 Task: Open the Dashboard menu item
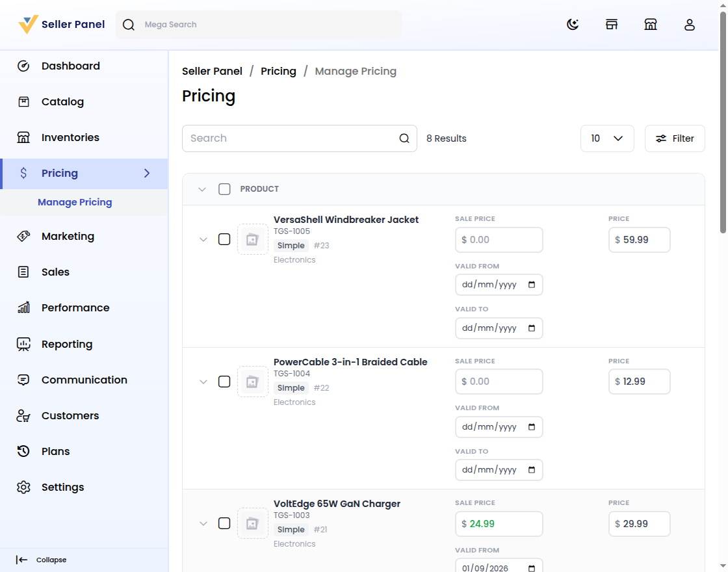pyautogui.click(x=84, y=66)
